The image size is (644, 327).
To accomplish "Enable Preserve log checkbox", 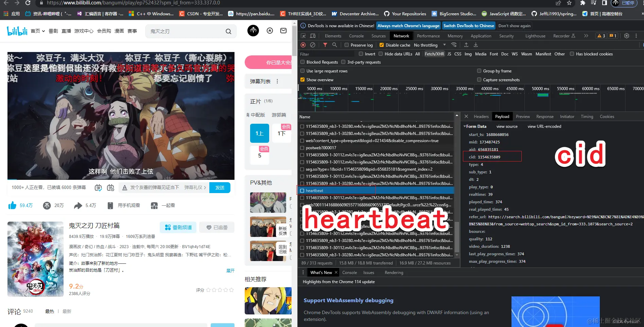I will pos(347,45).
